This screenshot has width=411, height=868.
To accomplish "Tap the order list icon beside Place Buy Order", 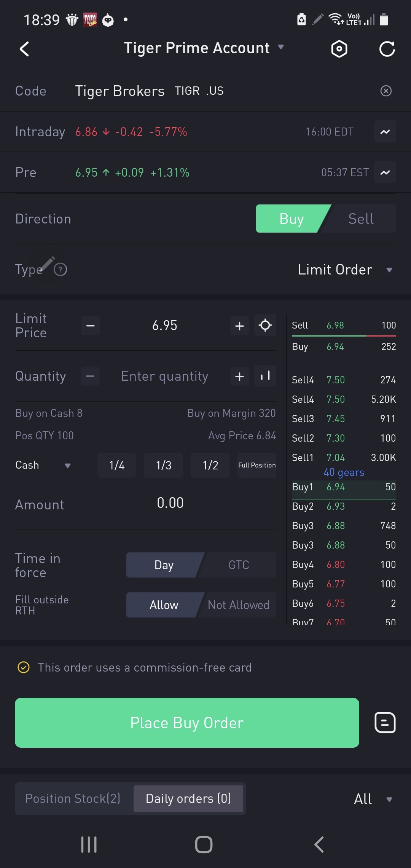I will pyautogui.click(x=385, y=723).
